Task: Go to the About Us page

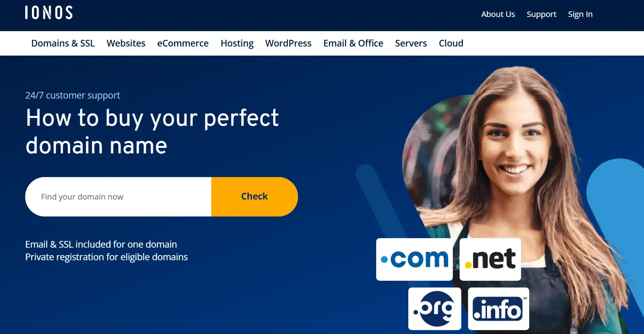Action: pos(498,14)
